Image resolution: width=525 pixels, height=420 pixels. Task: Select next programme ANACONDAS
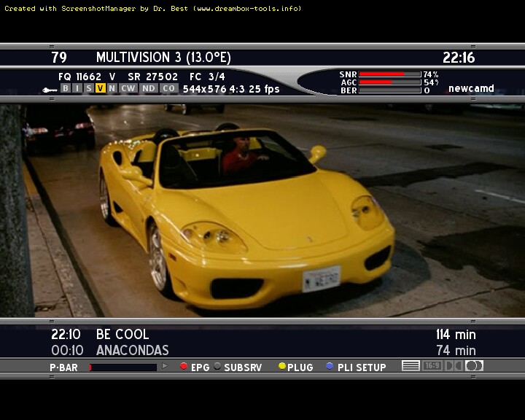(132, 350)
